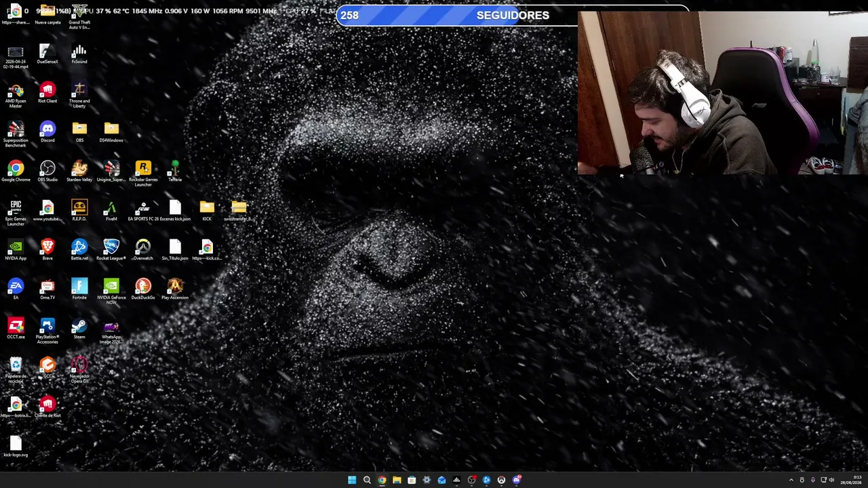Screen dimensions: 868x488
Task: Open the volume control in system tray
Action: (x=831, y=480)
